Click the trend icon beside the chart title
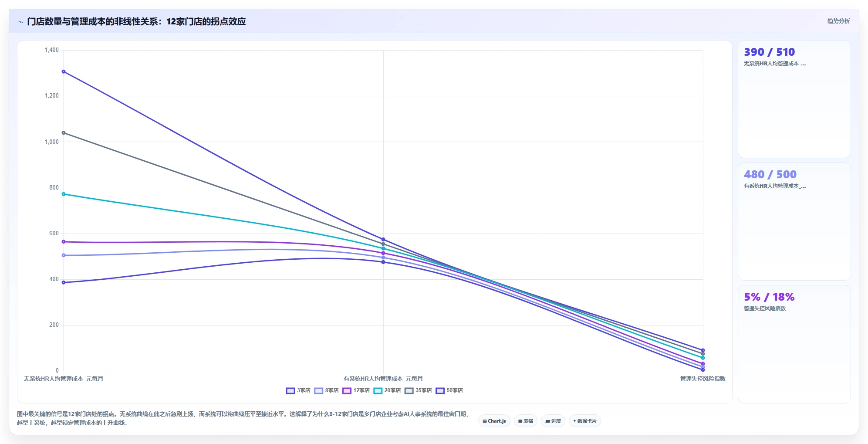 point(20,22)
